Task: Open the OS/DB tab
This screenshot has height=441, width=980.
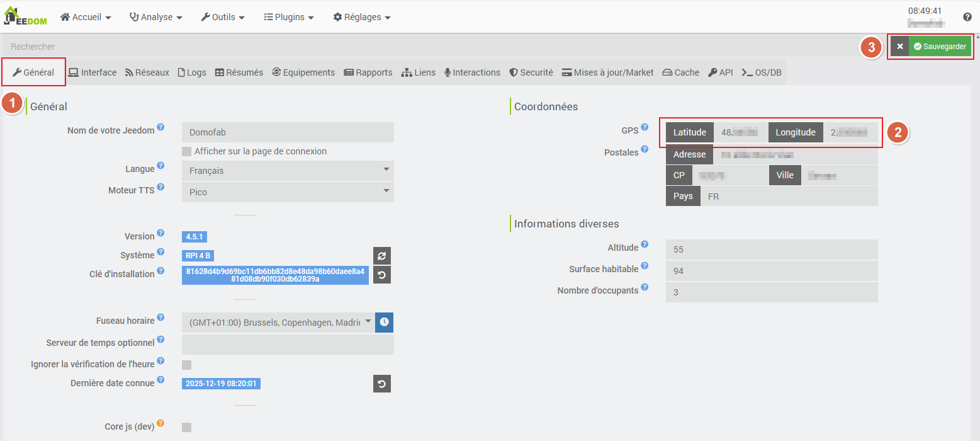Action: 762,72
